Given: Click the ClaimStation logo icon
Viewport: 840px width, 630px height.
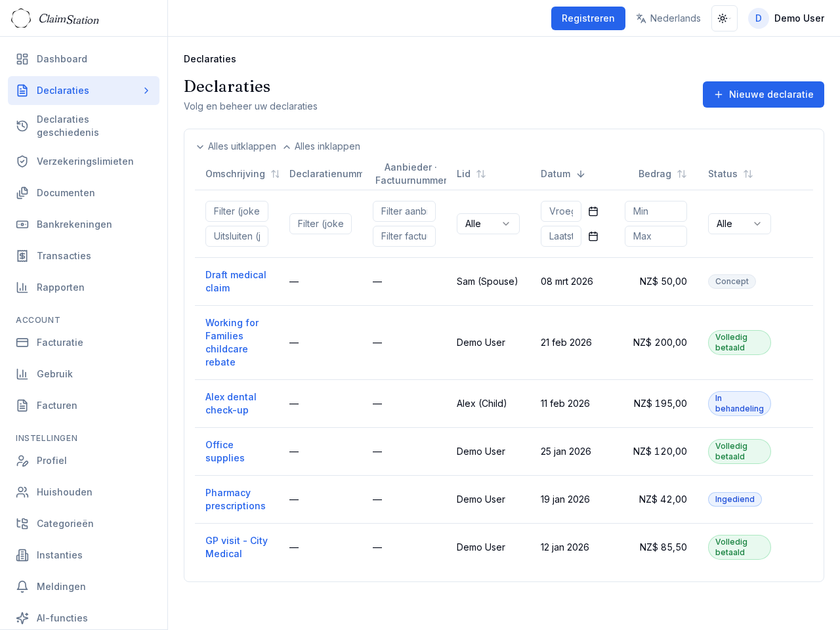Looking at the screenshot, I should click(x=21, y=18).
